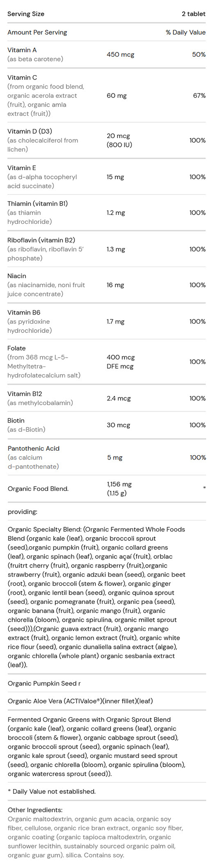
Task: Click Thiamin (vitamin B1) label
Action: point(37,204)
